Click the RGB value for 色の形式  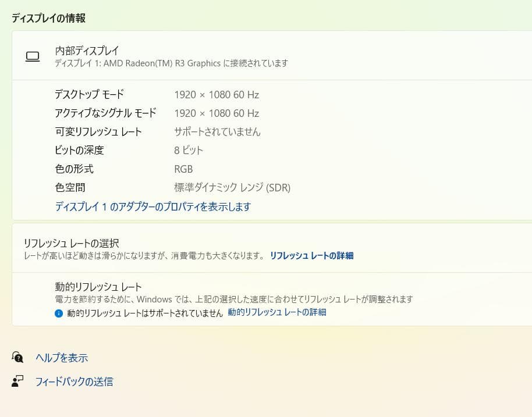click(183, 169)
